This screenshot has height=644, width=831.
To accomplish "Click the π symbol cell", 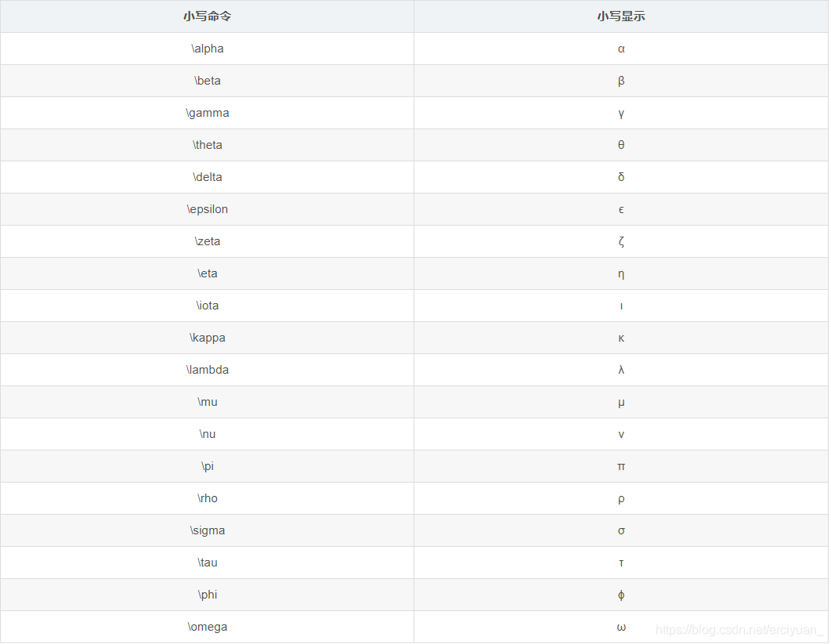I will [621, 466].
